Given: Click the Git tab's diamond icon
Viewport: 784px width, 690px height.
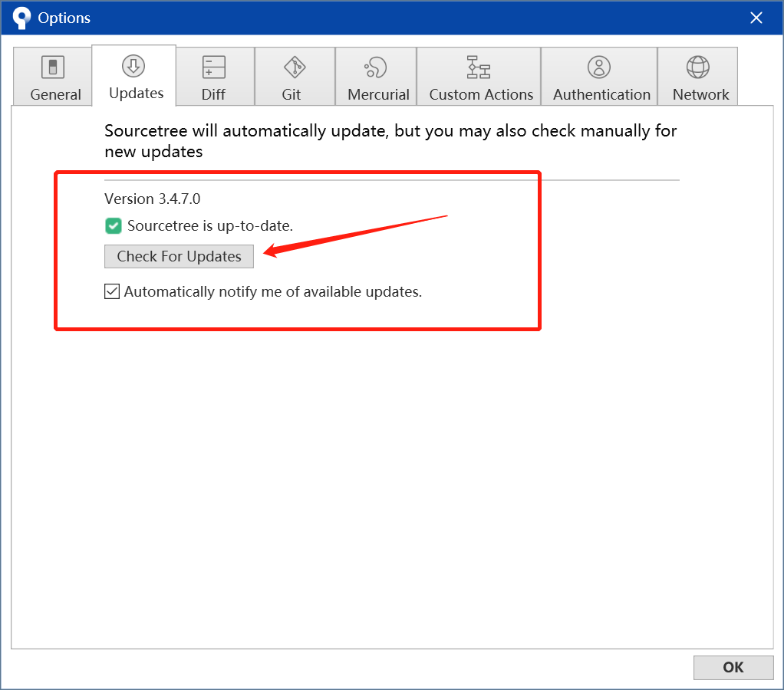Looking at the screenshot, I should (x=295, y=67).
